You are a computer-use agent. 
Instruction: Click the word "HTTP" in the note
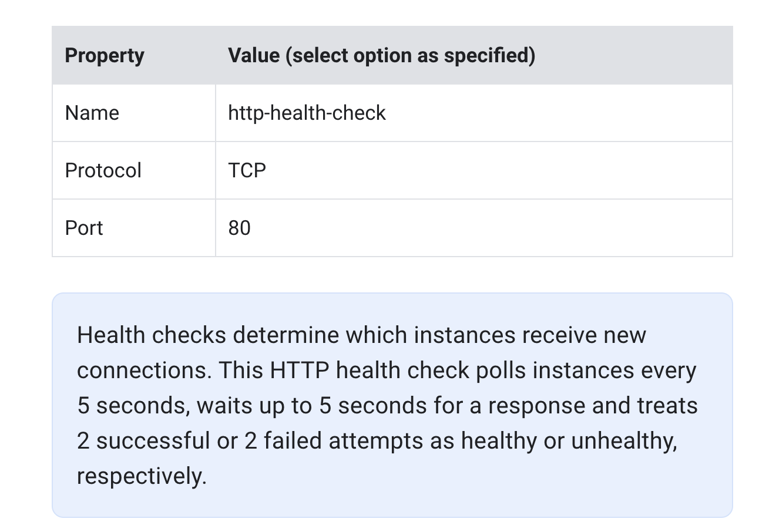tap(300, 371)
